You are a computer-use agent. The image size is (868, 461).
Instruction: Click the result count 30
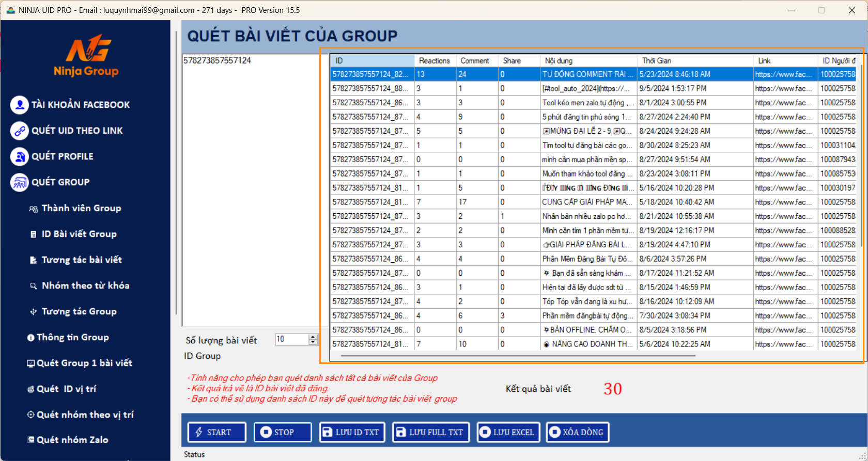pos(613,389)
